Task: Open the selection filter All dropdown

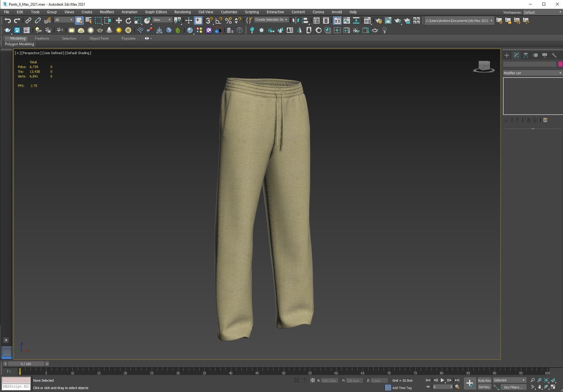Action: 64,20
